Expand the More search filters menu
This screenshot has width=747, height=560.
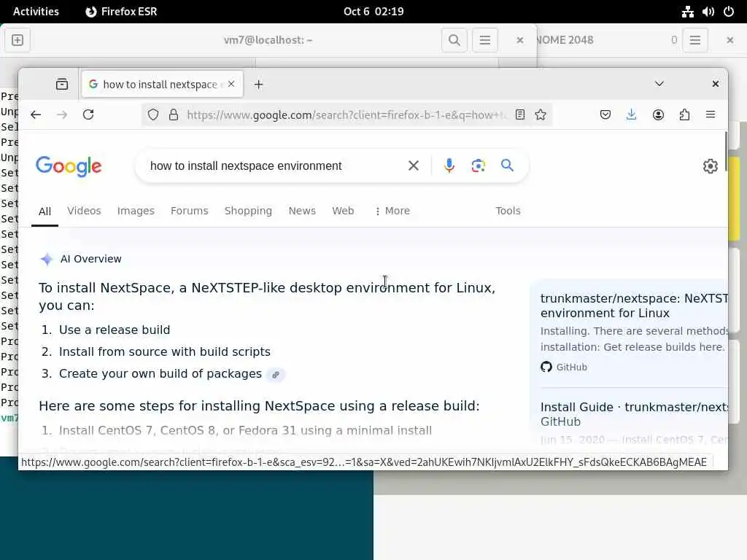click(x=392, y=211)
